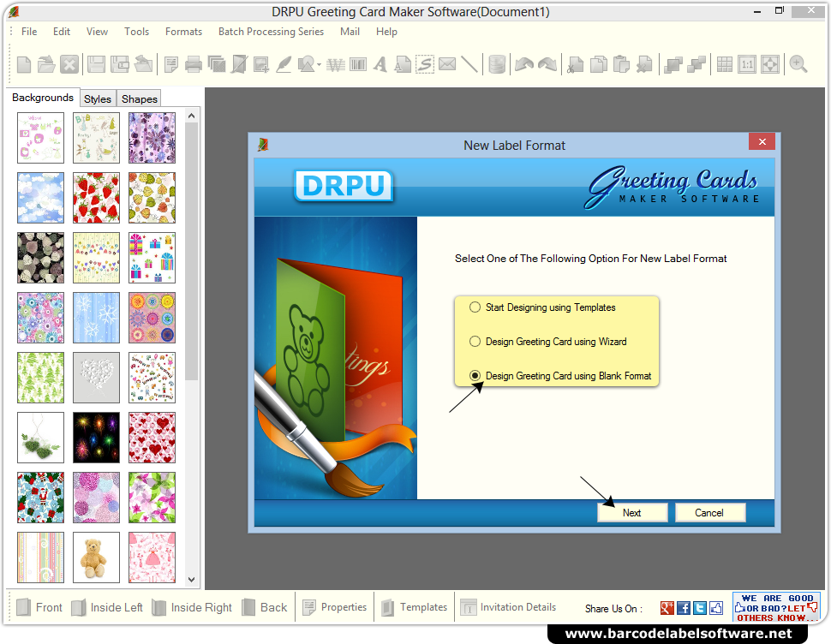Switch to the Styles tab

[x=98, y=99]
